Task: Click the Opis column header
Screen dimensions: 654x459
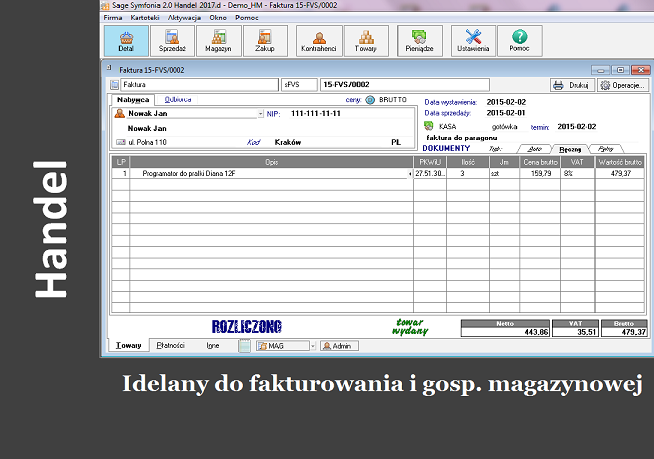Action: (272, 162)
